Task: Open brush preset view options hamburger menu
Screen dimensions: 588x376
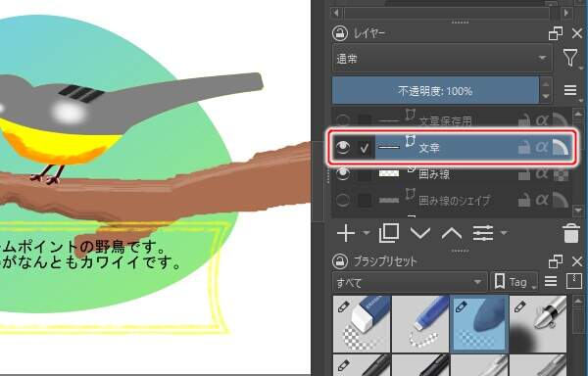Action: [551, 281]
